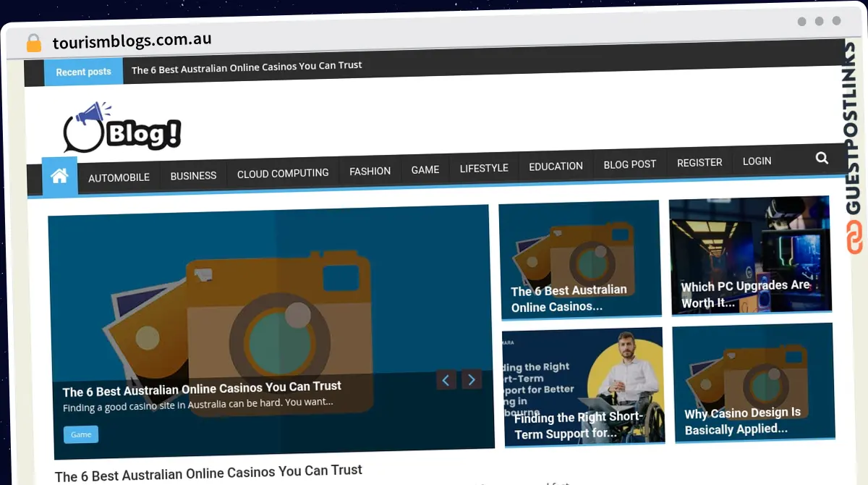This screenshot has height=485, width=868.
Task: Click the Recent posts label
Action: tap(83, 72)
